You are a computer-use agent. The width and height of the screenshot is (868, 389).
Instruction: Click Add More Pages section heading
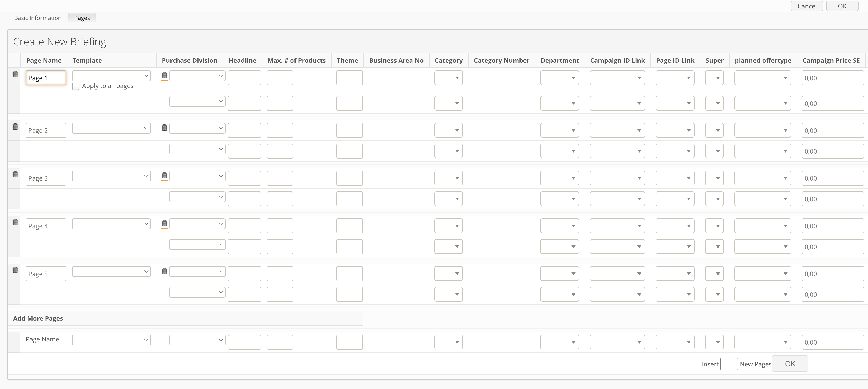[x=38, y=318]
